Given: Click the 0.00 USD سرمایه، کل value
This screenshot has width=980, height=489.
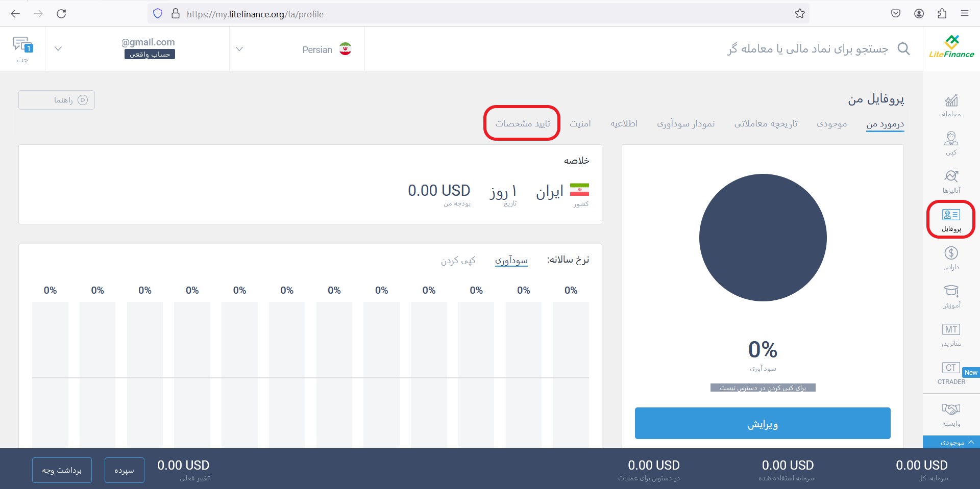Looking at the screenshot, I should (922, 465).
